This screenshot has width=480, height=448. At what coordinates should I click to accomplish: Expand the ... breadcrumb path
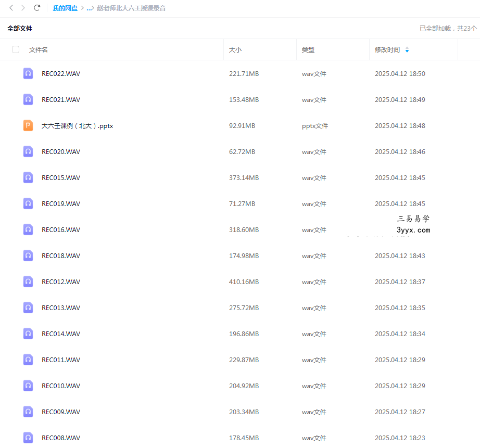[90, 8]
